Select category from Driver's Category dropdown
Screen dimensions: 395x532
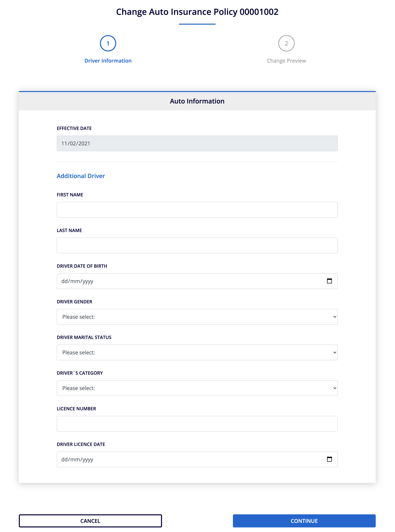197,388
